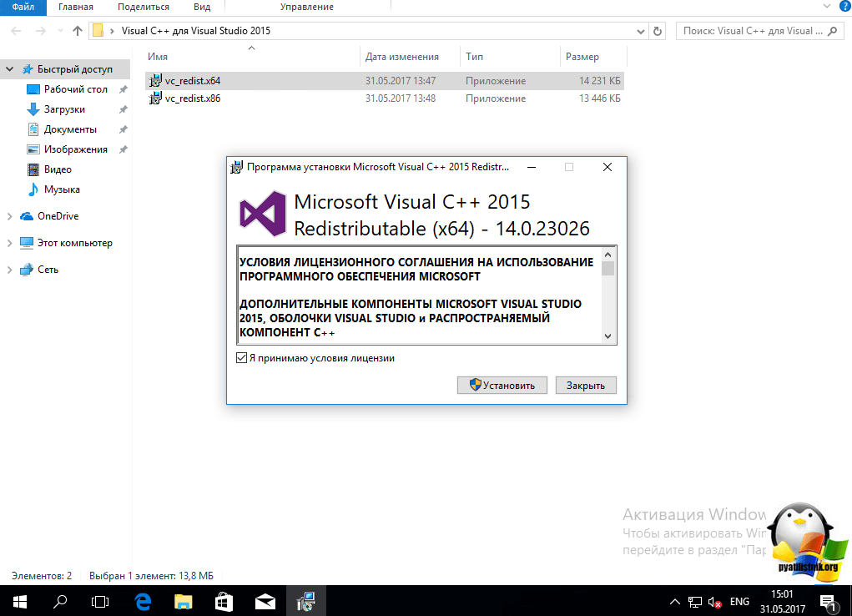Click the Быстрый доступ star icon
This screenshot has width=852, height=616.
[28, 69]
